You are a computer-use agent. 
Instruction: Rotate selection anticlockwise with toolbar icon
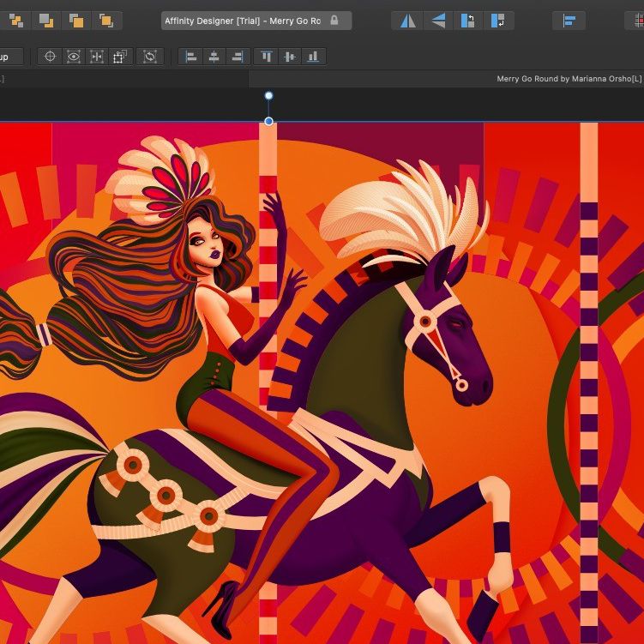467,20
